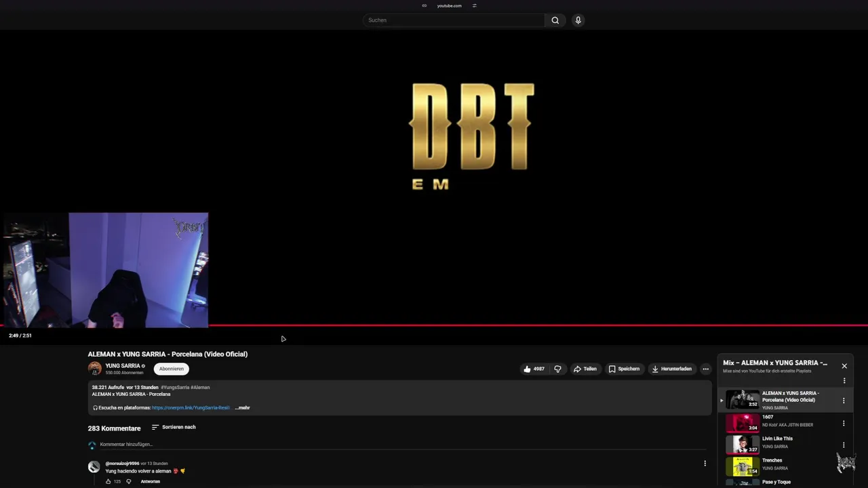The height and width of the screenshot is (488, 868).
Task: Save video with Speichern button
Action: tap(624, 369)
